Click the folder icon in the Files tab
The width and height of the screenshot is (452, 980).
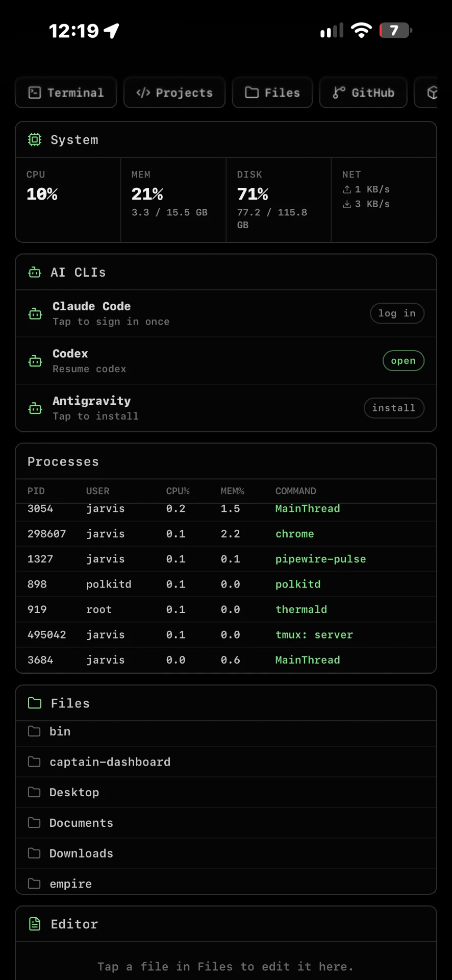pos(252,92)
